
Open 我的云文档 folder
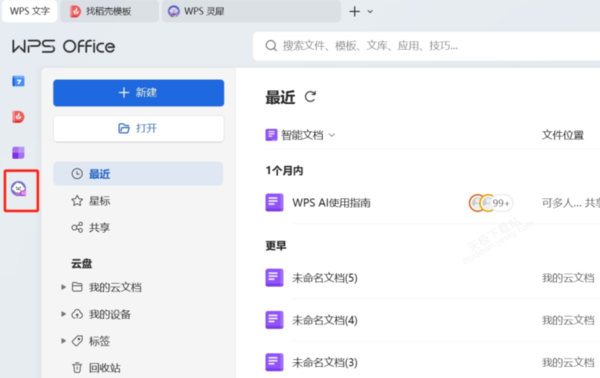pyautogui.click(x=115, y=287)
